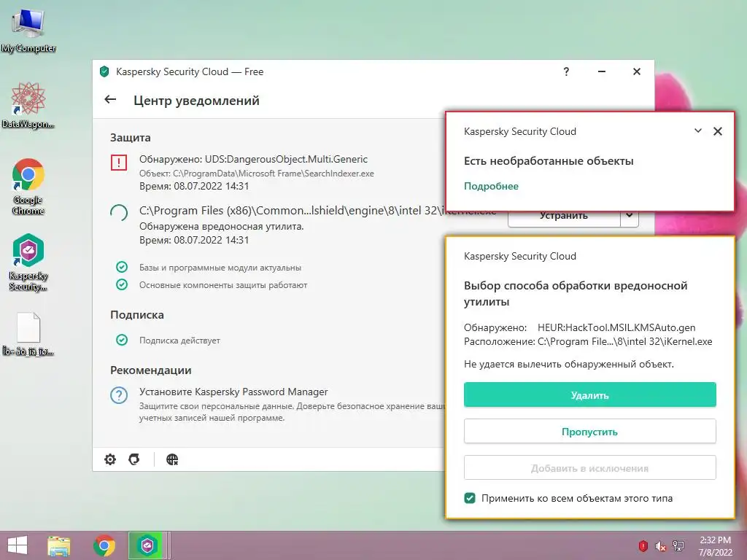The height and width of the screenshot is (560, 747).
Task: Close the unprocessed objects notification popup
Action: (x=718, y=131)
